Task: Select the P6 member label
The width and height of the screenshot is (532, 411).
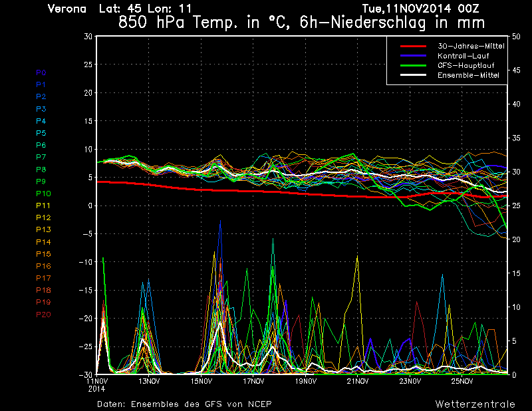Action: [x=41, y=145]
